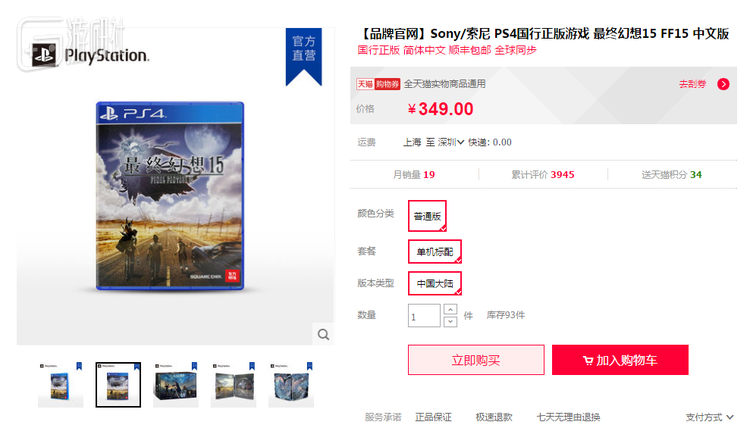Click the 天猫购物券 badge
Viewport: 750px width, 425px height.
click(378, 84)
